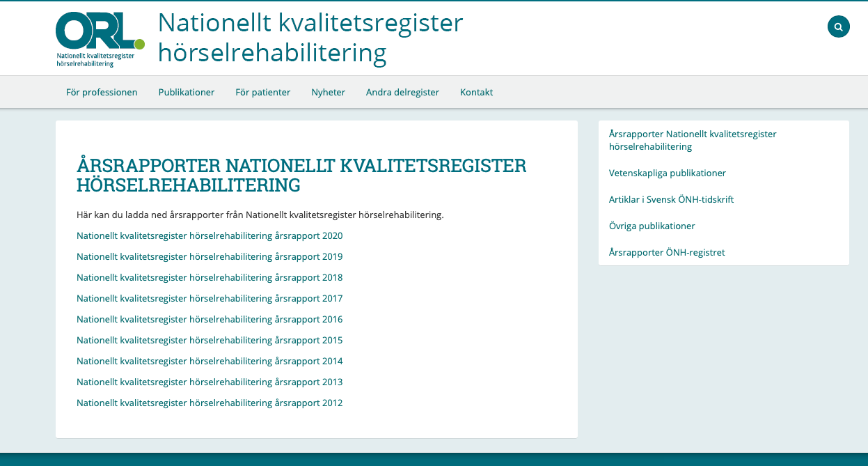The height and width of the screenshot is (466, 868).
Task: Open the Publikationer menu item
Action: [187, 92]
